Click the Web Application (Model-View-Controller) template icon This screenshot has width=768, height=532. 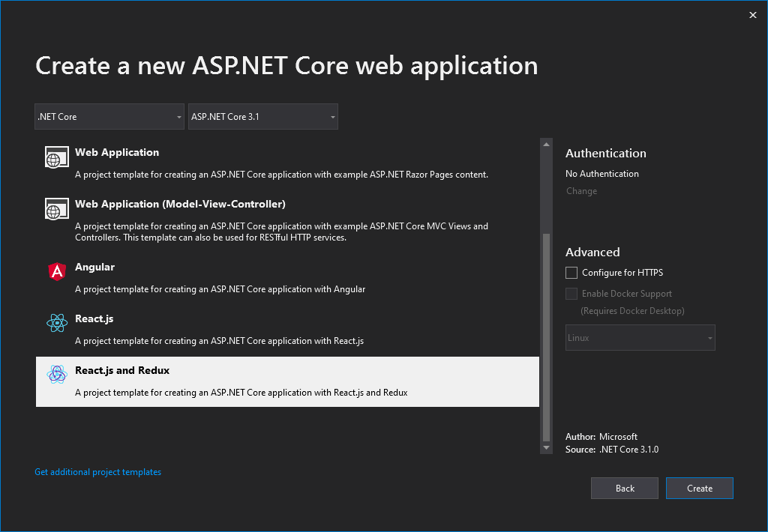coord(57,209)
